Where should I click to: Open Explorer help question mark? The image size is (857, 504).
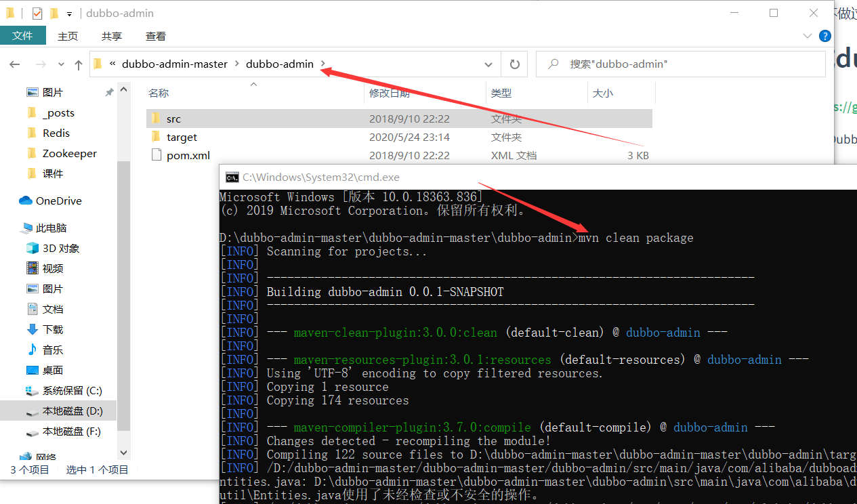click(x=824, y=36)
